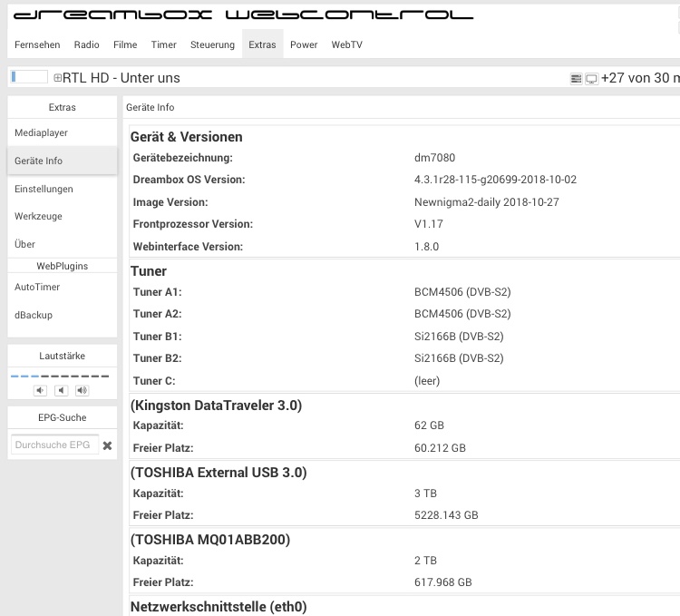This screenshot has width=680, height=616.
Task: Click the volume down speaker icon
Action: pos(40,390)
